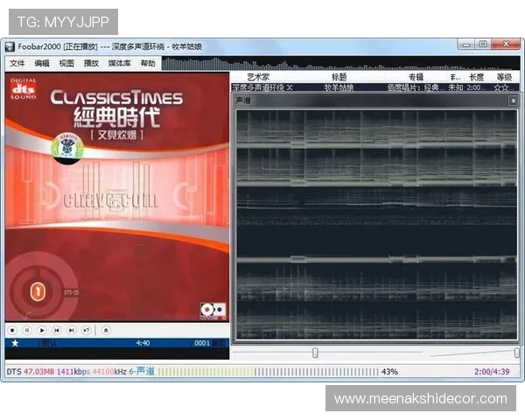525x420 pixels.
Task: Open the 帮助 menu
Action: 148,63
